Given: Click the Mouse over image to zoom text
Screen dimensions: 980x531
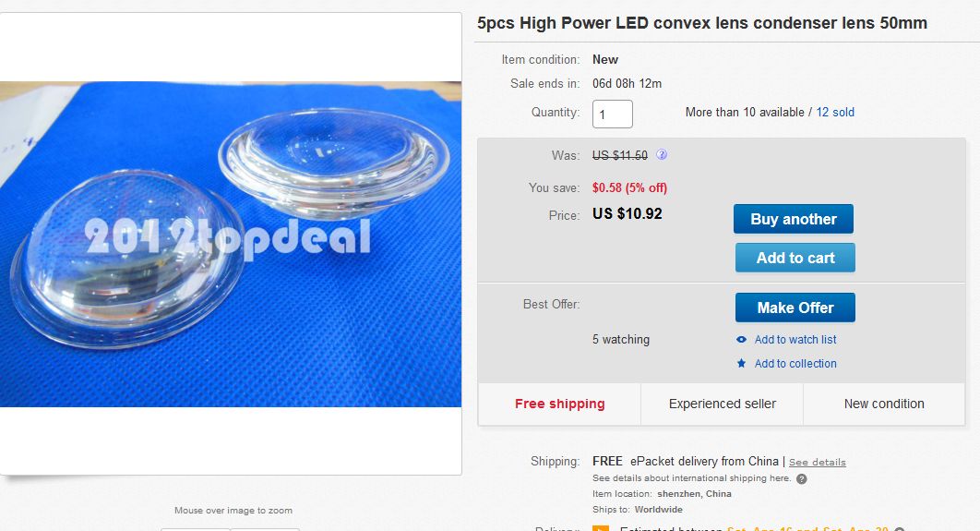Looking at the screenshot, I should click(233, 510).
